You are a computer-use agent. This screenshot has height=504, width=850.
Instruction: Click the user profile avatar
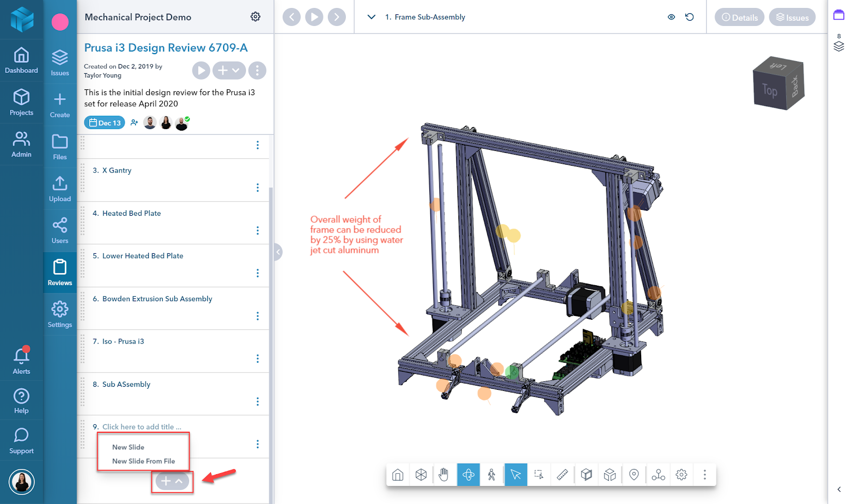pyautogui.click(x=22, y=482)
